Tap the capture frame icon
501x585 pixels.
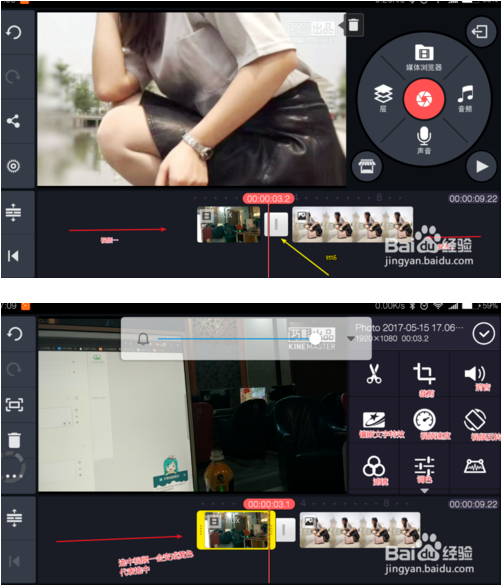point(15,404)
